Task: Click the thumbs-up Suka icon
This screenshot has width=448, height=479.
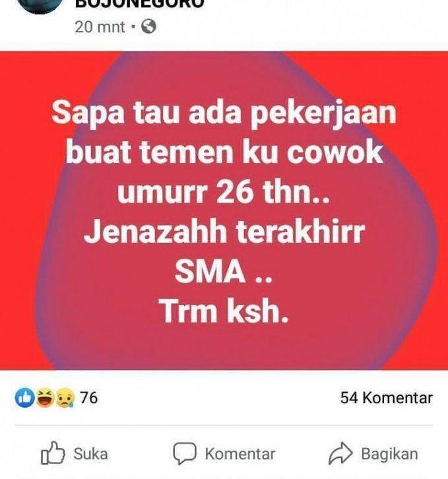Action: (x=53, y=453)
